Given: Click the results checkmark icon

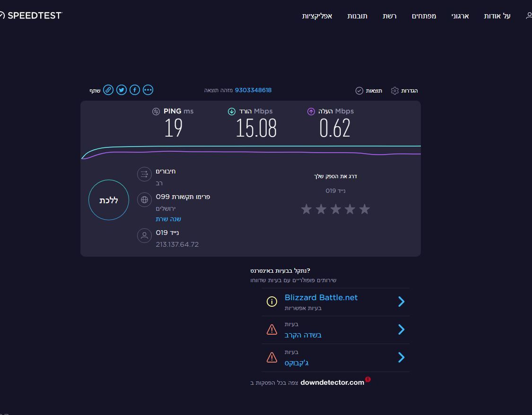Looking at the screenshot, I should point(359,91).
